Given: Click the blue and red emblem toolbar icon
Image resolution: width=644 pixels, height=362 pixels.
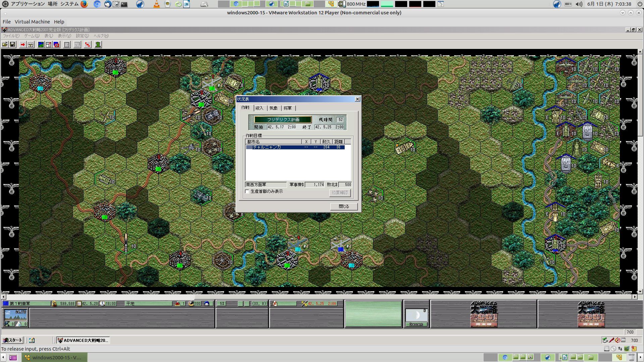Looking at the screenshot, I should (56, 45).
